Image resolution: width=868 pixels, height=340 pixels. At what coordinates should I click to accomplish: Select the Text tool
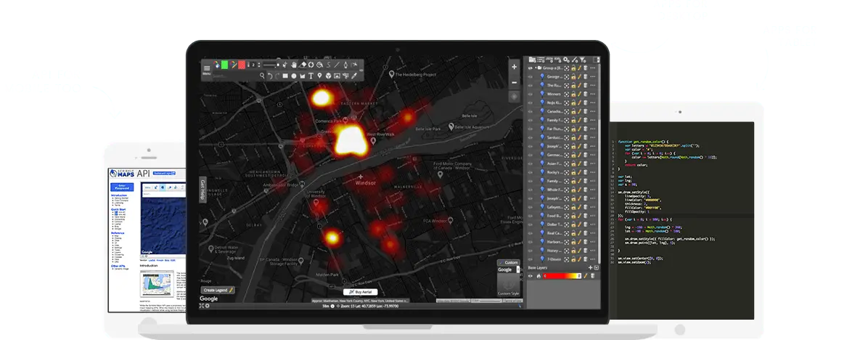click(311, 76)
